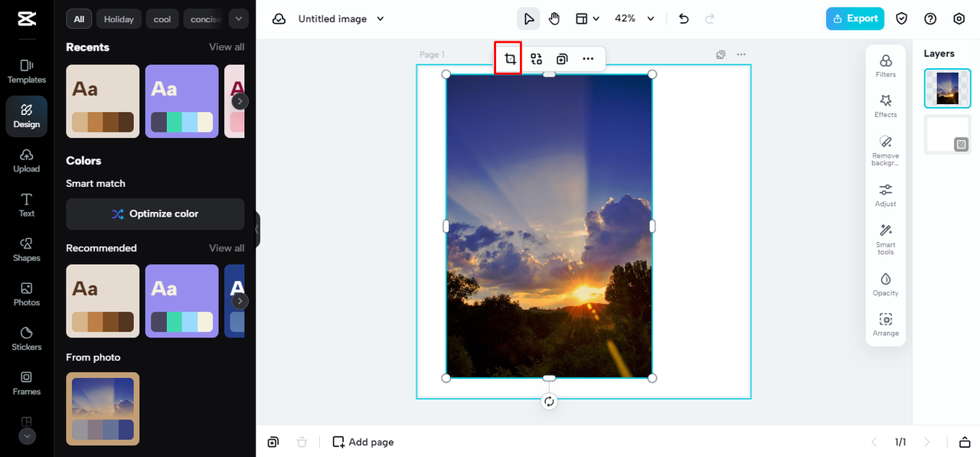The width and height of the screenshot is (980, 457).
Task: Open the Design panel
Action: pos(27,116)
